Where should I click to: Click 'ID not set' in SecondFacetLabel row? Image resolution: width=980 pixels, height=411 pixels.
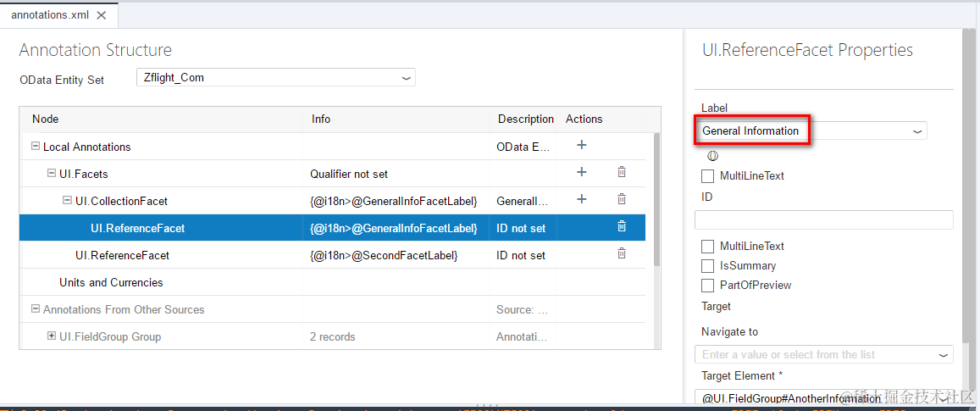coord(521,255)
